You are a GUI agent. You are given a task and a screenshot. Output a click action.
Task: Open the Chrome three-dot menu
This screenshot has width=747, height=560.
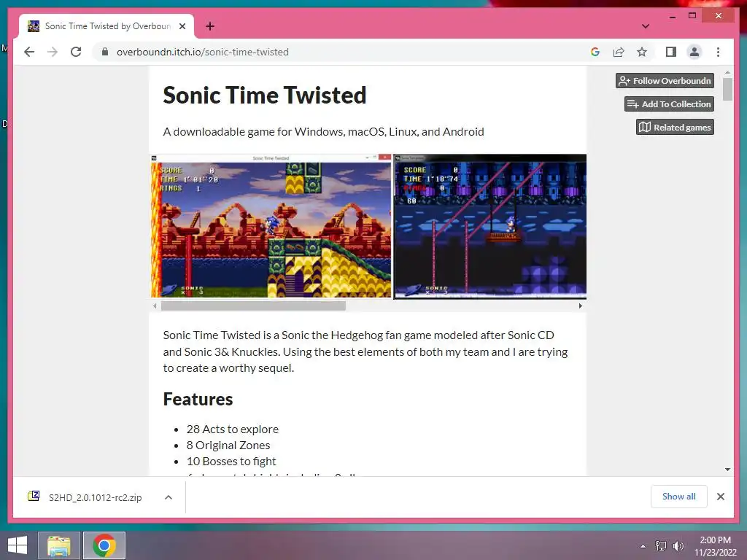pos(718,52)
